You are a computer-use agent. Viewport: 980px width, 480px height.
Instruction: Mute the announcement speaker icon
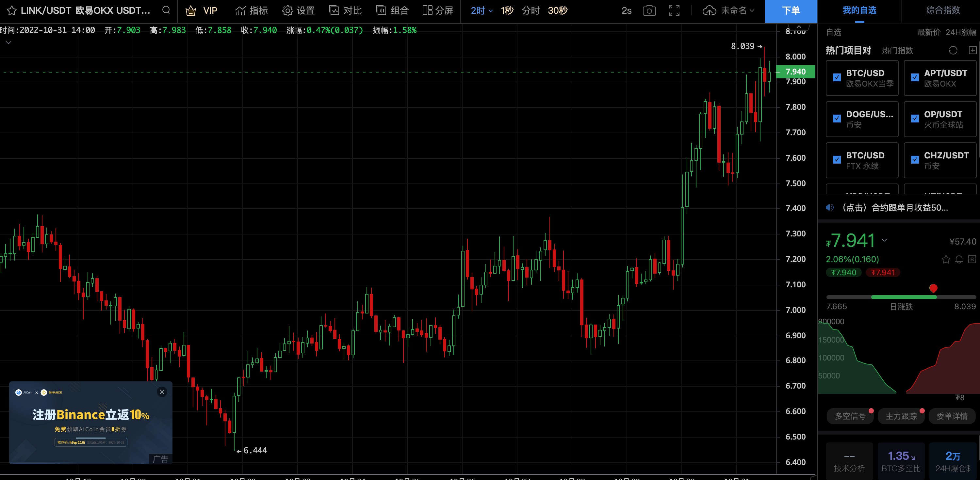tap(829, 208)
